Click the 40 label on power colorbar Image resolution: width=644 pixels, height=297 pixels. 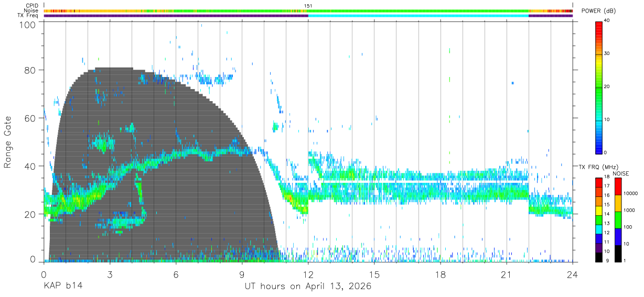click(x=607, y=21)
